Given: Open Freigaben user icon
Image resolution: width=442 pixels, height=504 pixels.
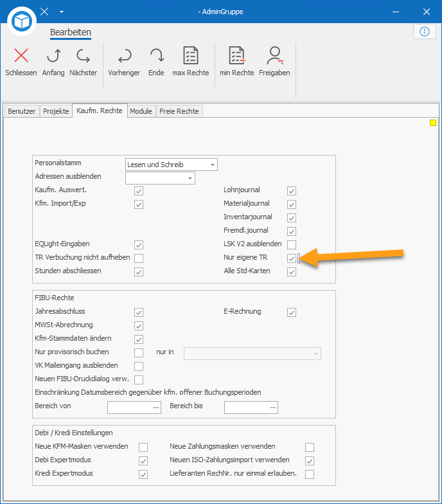Looking at the screenshot, I should click(275, 55).
